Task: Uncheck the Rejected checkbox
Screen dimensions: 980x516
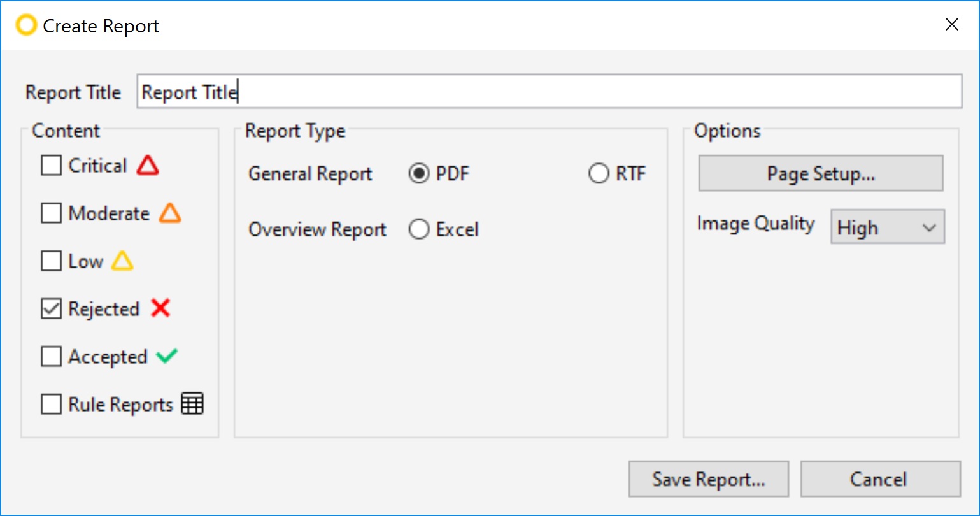Action: (x=52, y=308)
